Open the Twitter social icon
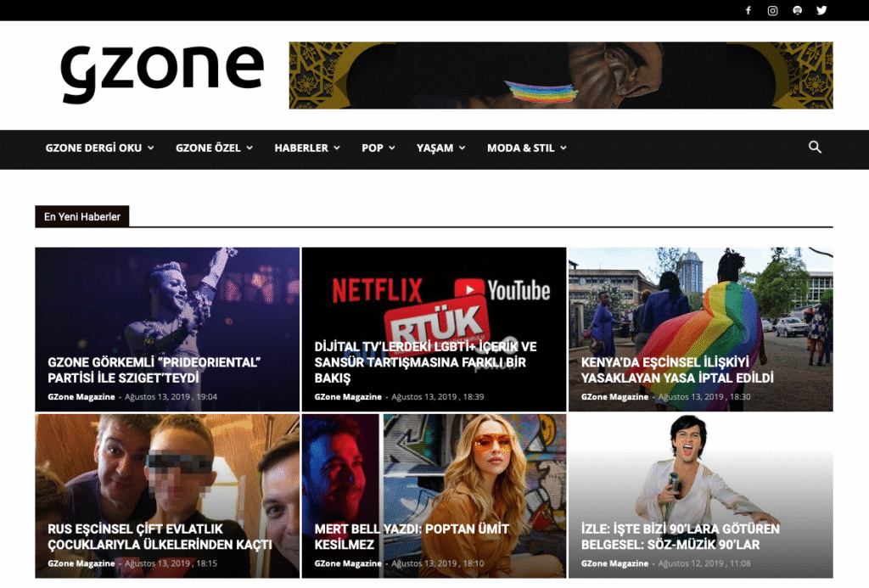Image resolution: width=869 pixels, height=588 pixels. click(x=821, y=10)
